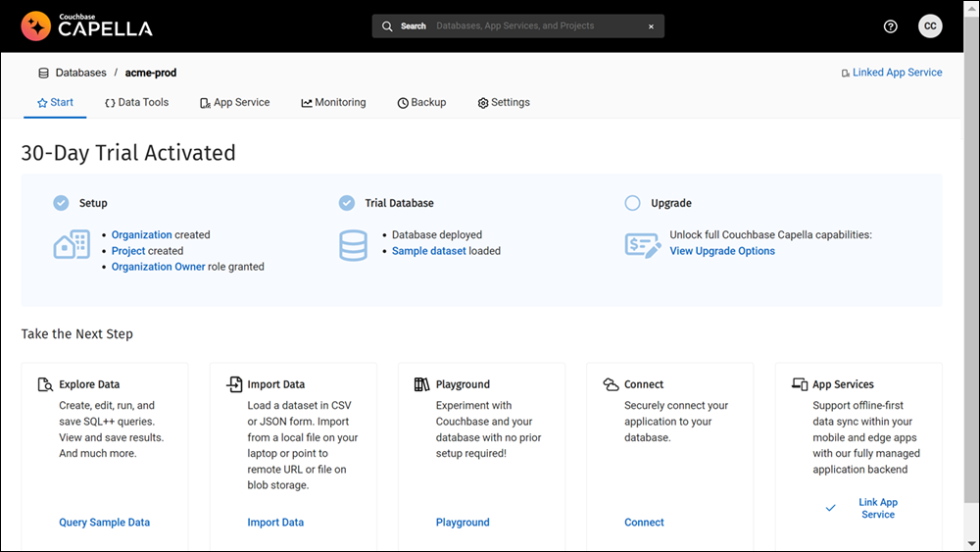Click the Couchbase Capella logo
This screenshot has height=552, width=980.
87,25
